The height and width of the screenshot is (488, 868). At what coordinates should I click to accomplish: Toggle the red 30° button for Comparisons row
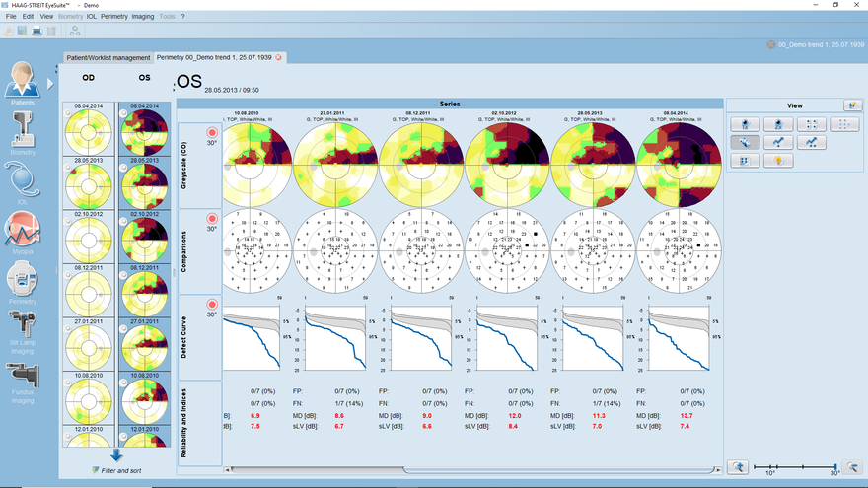pyautogui.click(x=211, y=218)
